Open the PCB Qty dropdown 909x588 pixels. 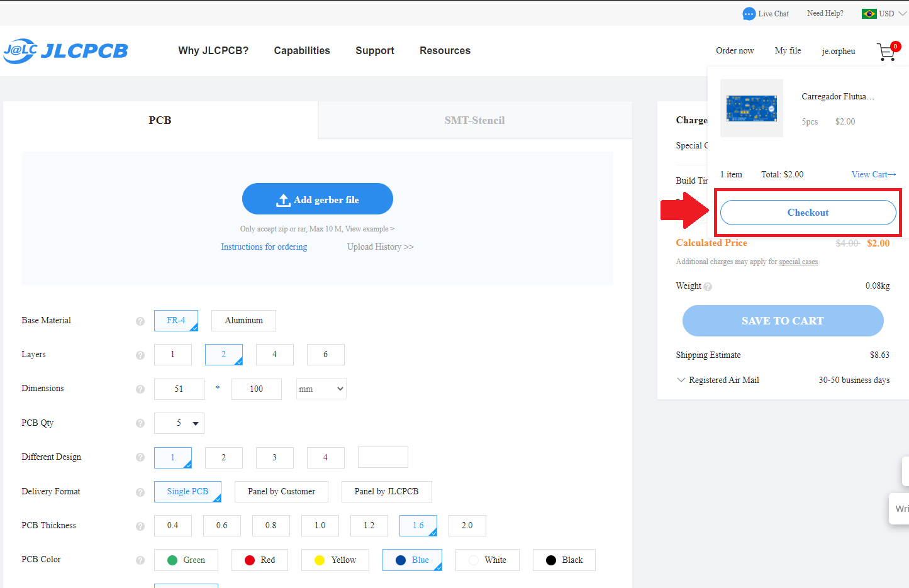coord(179,423)
